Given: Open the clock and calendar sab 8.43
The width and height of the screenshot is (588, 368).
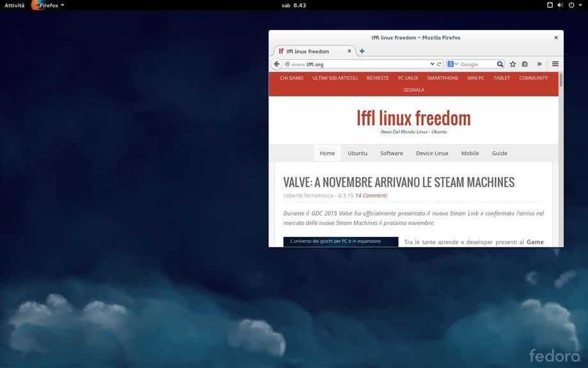Looking at the screenshot, I should pos(293,5).
